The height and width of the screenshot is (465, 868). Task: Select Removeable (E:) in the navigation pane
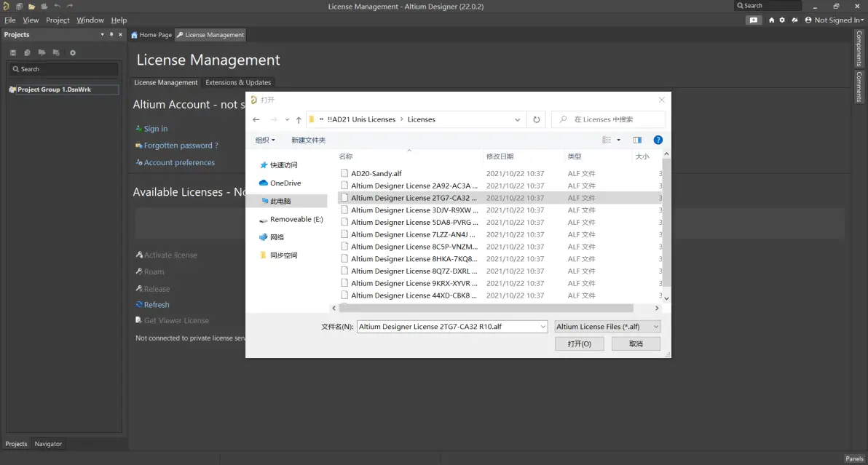click(296, 219)
